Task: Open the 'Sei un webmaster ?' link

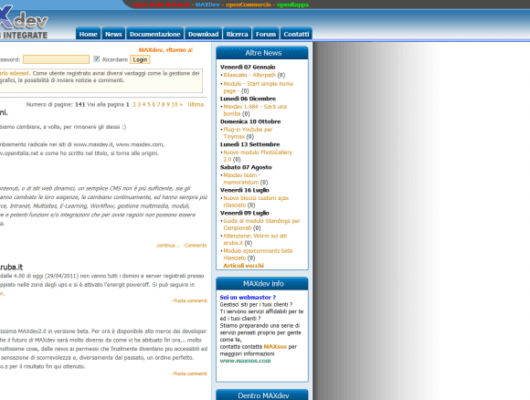Action: [x=248, y=297]
